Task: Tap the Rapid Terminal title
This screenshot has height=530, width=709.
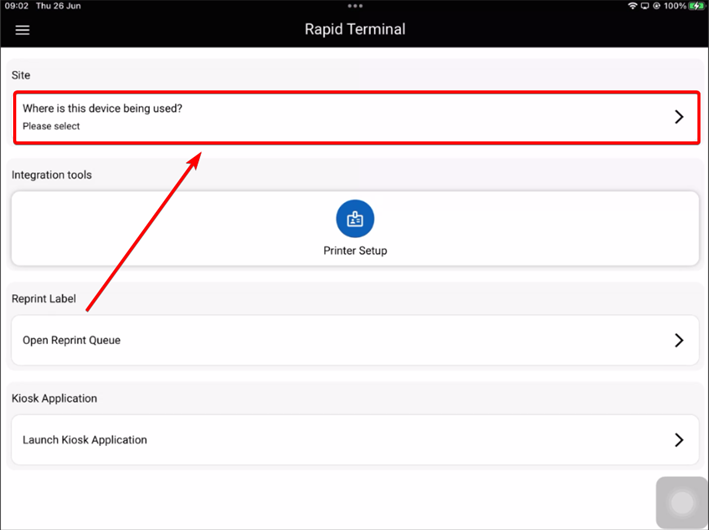Action: point(355,29)
